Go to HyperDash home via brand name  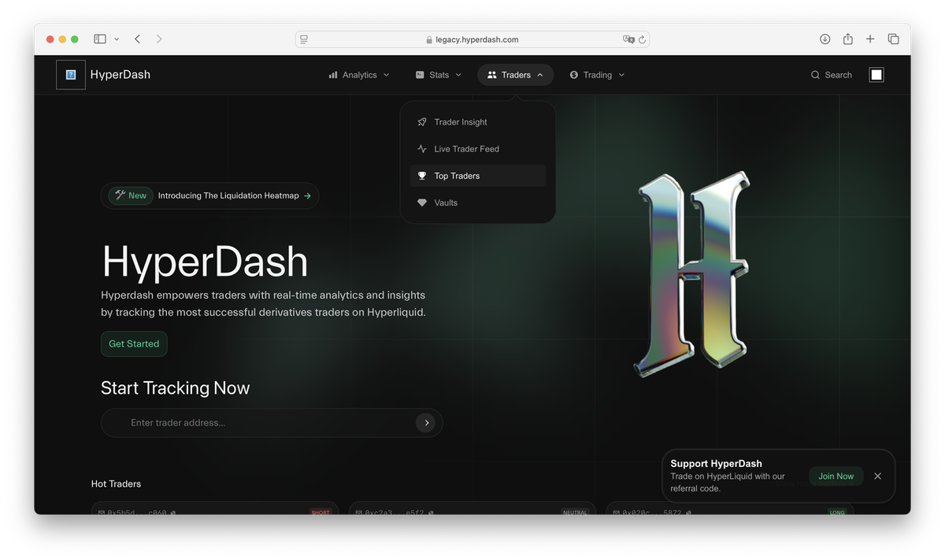point(120,75)
